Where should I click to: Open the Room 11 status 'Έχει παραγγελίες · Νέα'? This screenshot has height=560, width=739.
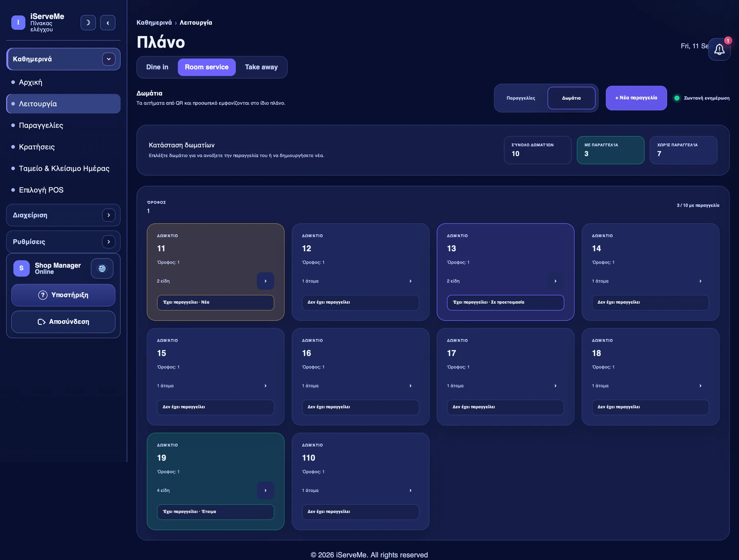pos(216,303)
